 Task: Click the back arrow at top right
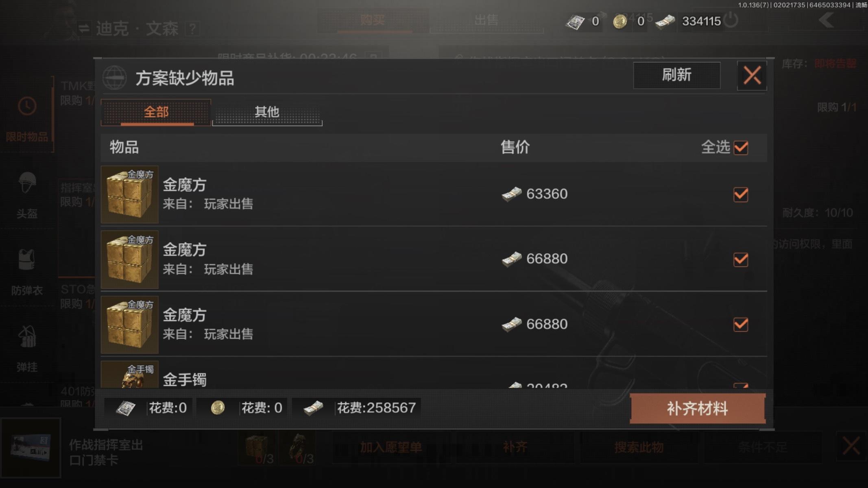[827, 20]
